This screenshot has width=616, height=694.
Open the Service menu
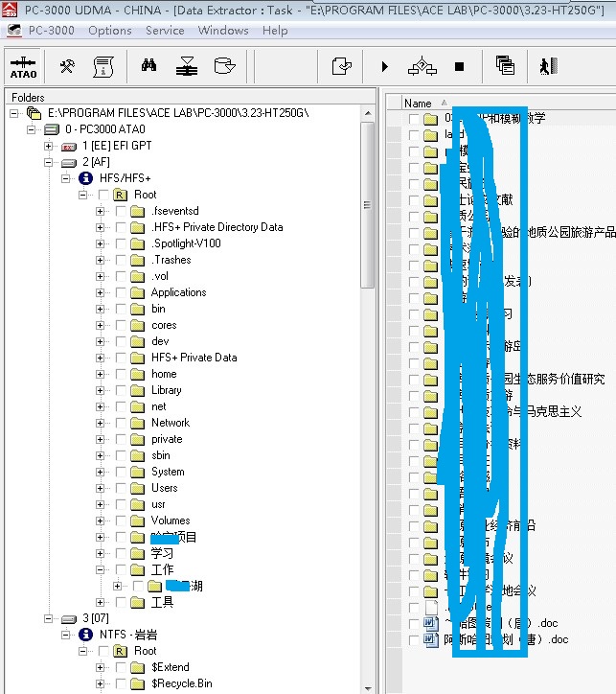point(165,31)
